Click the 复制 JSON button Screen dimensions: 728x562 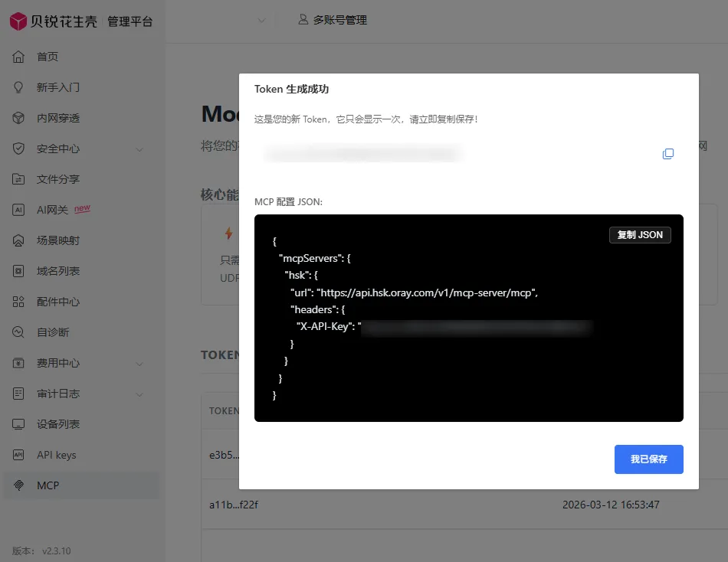pos(640,235)
